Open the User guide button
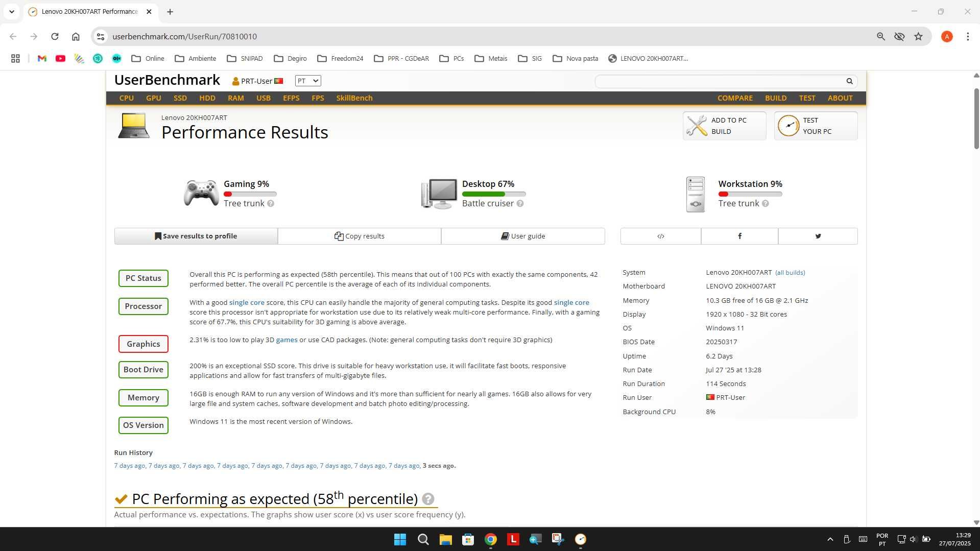 tap(523, 236)
